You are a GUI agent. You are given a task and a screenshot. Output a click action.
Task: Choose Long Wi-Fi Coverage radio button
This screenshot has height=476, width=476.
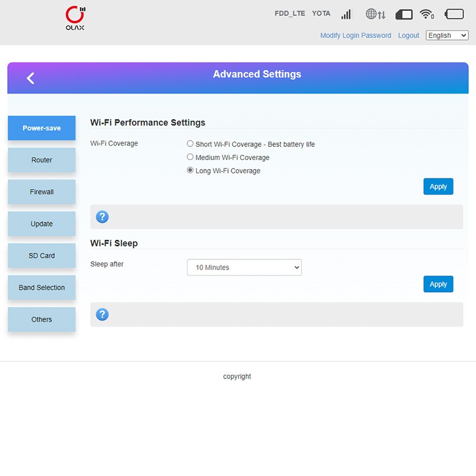[x=190, y=170]
